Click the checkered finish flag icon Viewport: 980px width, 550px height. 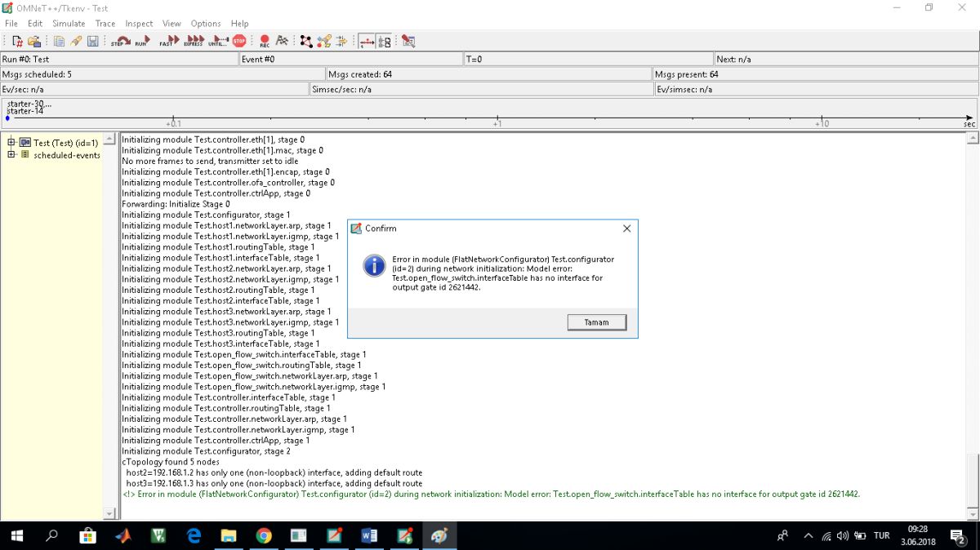[282, 41]
